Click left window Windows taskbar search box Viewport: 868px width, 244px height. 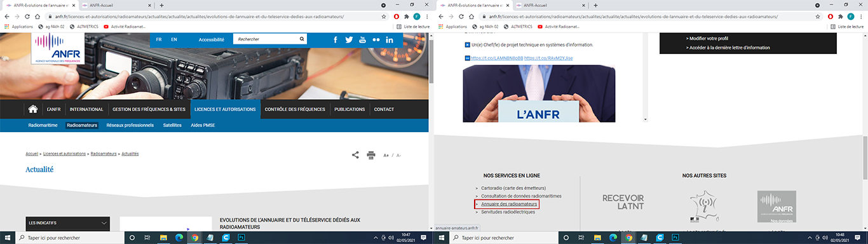tap(70, 238)
